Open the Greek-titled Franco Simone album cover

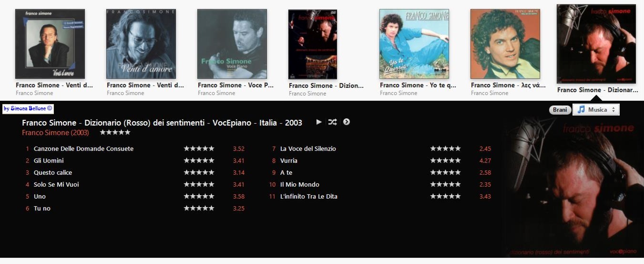[505, 44]
